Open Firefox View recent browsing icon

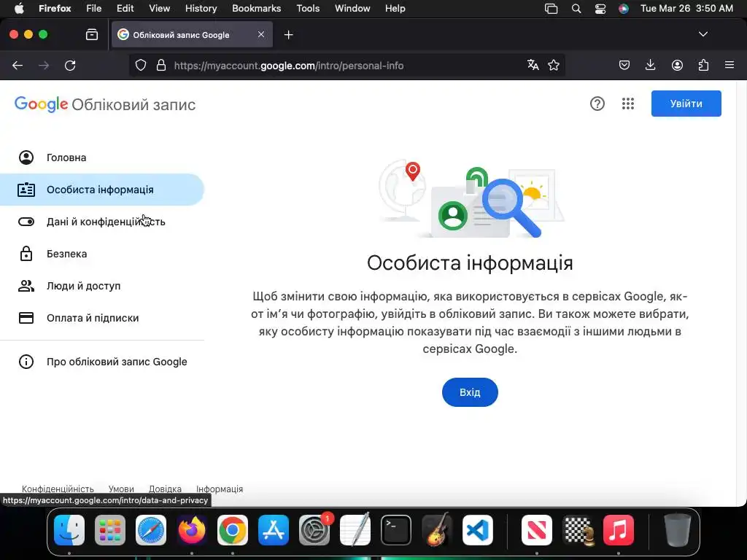(92, 34)
